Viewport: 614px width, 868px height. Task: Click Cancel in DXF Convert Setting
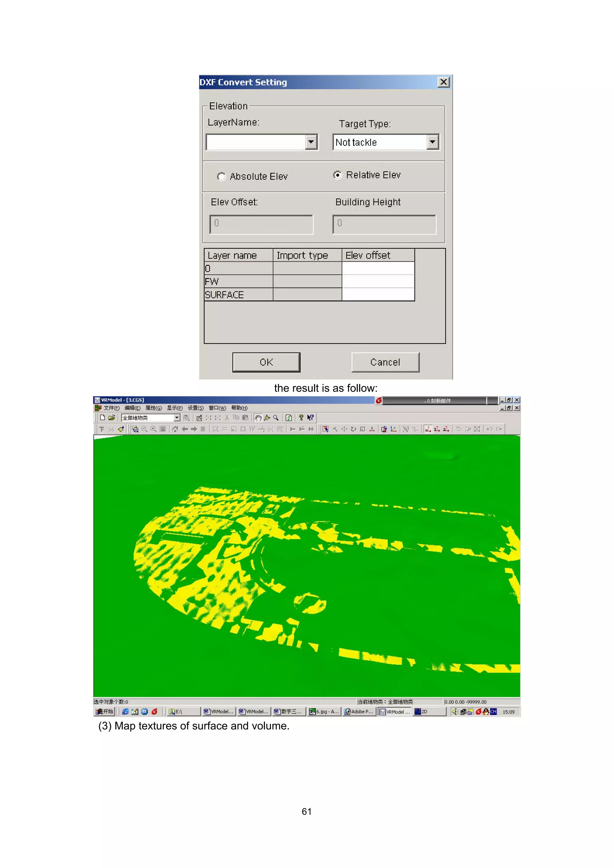point(385,362)
